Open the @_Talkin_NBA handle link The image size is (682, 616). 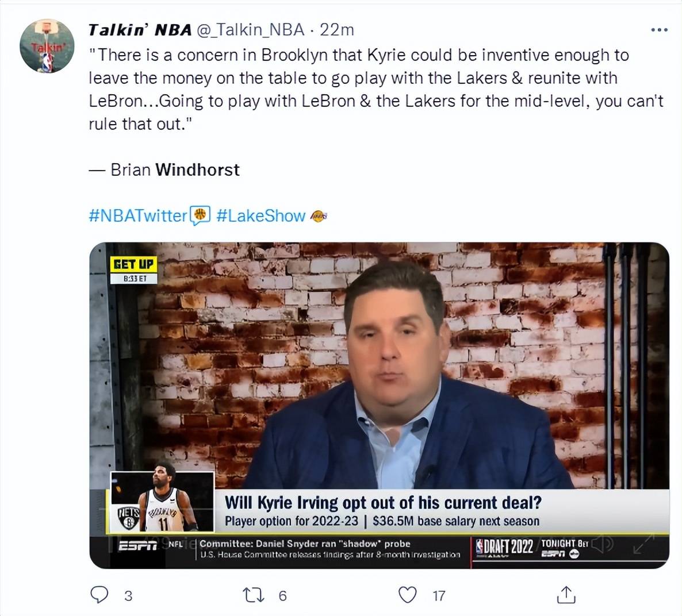click(251, 30)
